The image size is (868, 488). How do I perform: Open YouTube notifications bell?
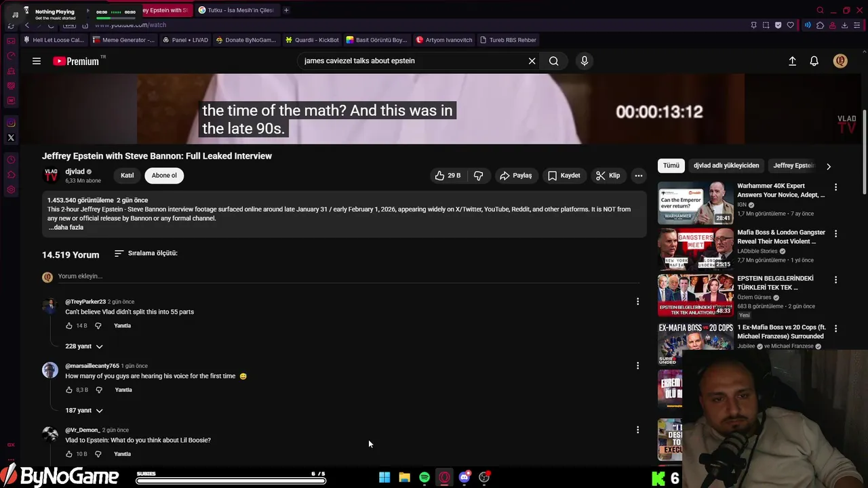tap(814, 61)
